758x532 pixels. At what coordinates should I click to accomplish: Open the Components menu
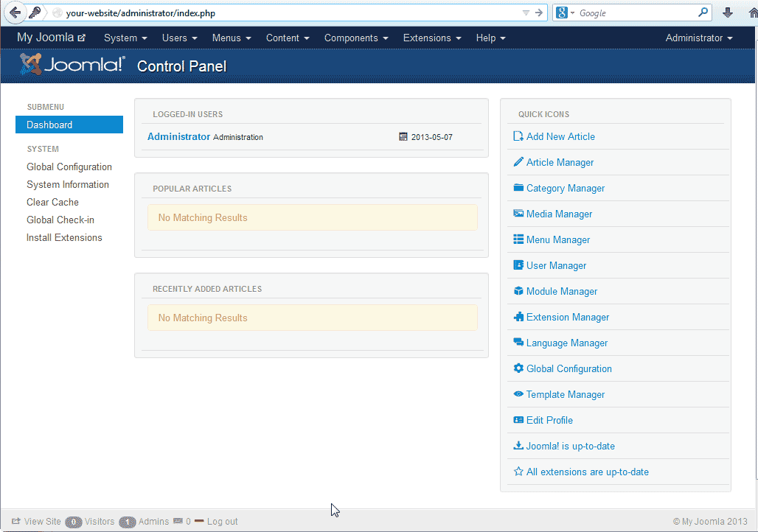click(x=356, y=38)
